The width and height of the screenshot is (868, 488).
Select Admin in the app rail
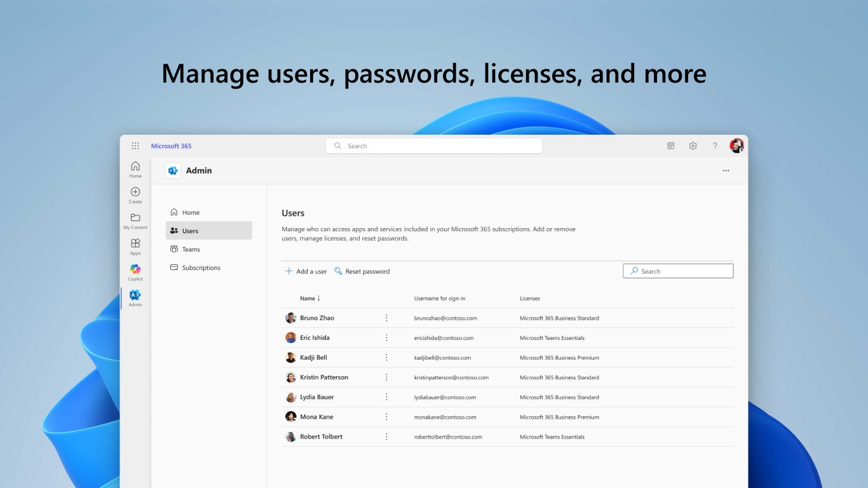click(135, 298)
